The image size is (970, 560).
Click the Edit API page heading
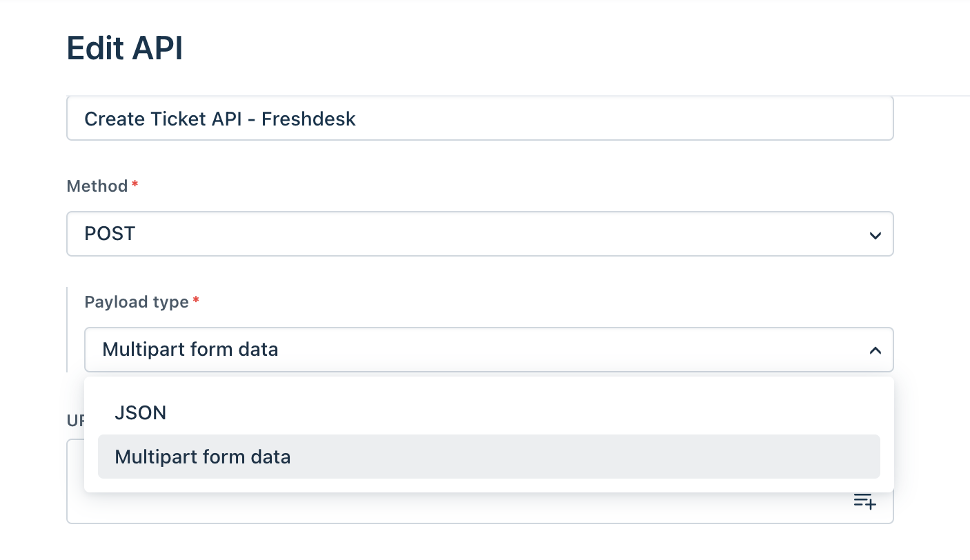(x=125, y=49)
